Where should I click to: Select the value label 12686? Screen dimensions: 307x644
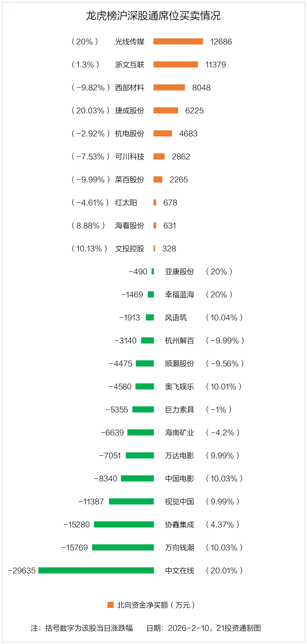[x=221, y=41]
